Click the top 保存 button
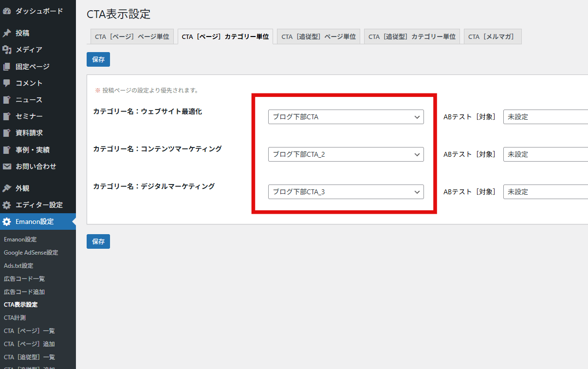Image resolution: width=588 pixels, height=369 pixels. coord(98,59)
